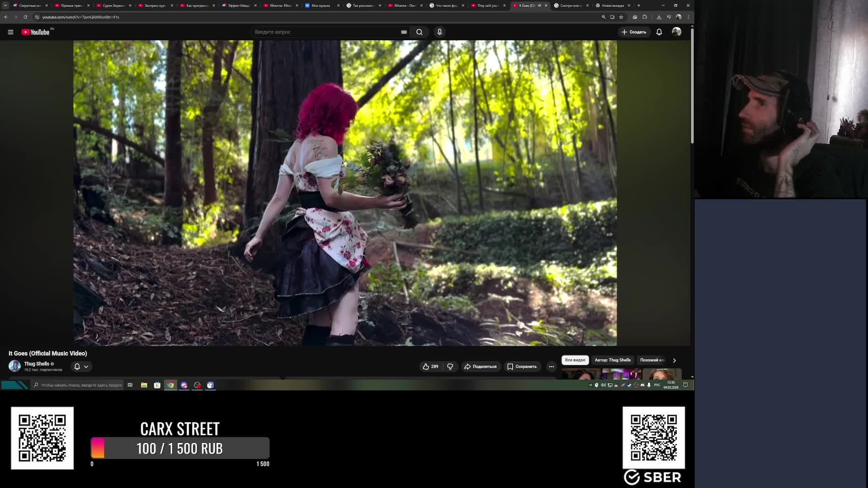
Task: Open the YouTube hamburger guide menu
Action: 10,32
